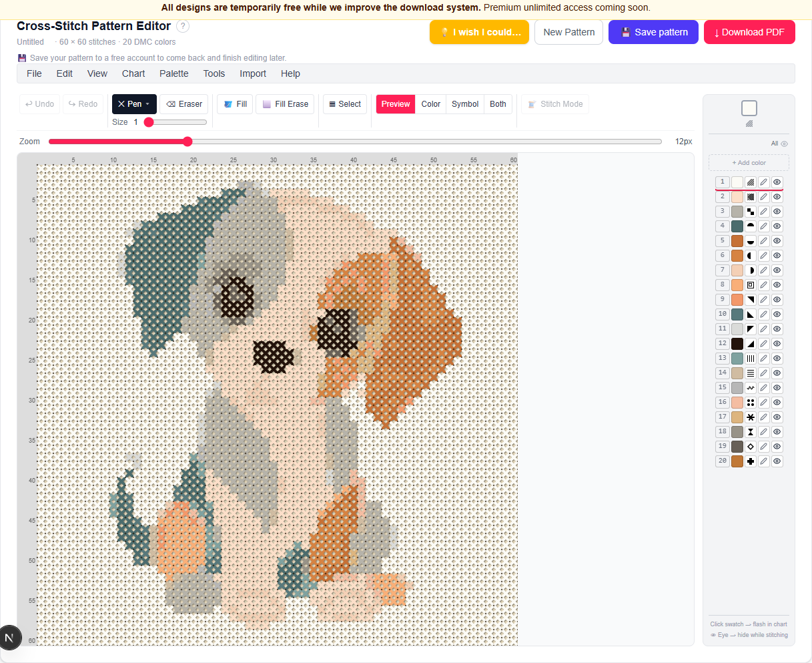Switch to Preview display mode

pyautogui.click(x=396, y=104)
